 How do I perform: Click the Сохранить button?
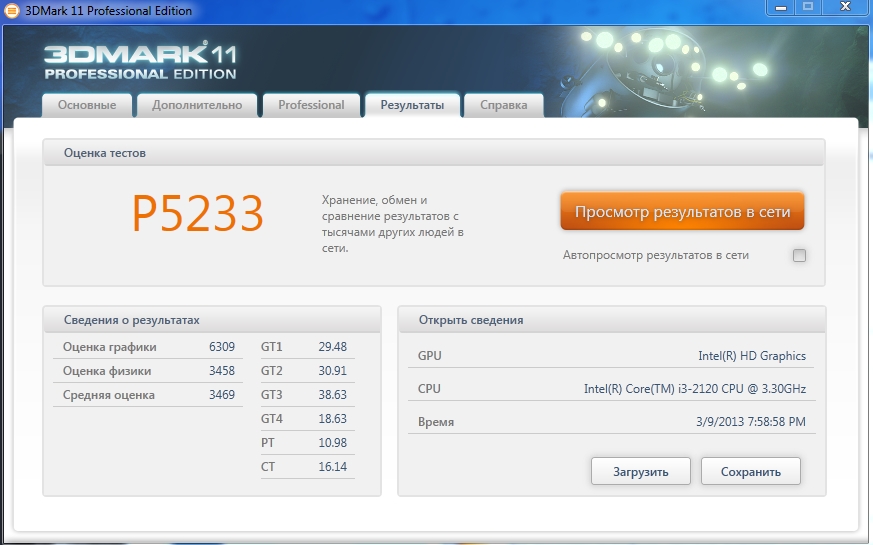tap(751, 472)
